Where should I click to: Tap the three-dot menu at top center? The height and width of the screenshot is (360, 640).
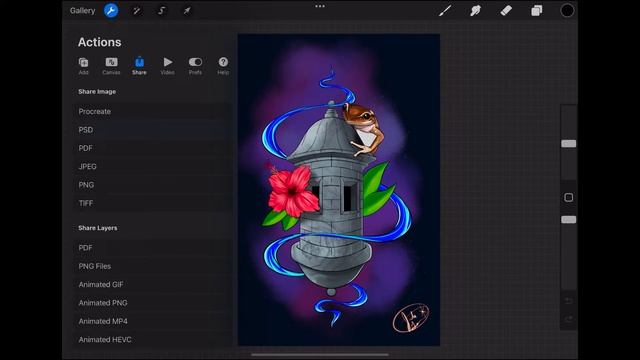tap(320, 6)
